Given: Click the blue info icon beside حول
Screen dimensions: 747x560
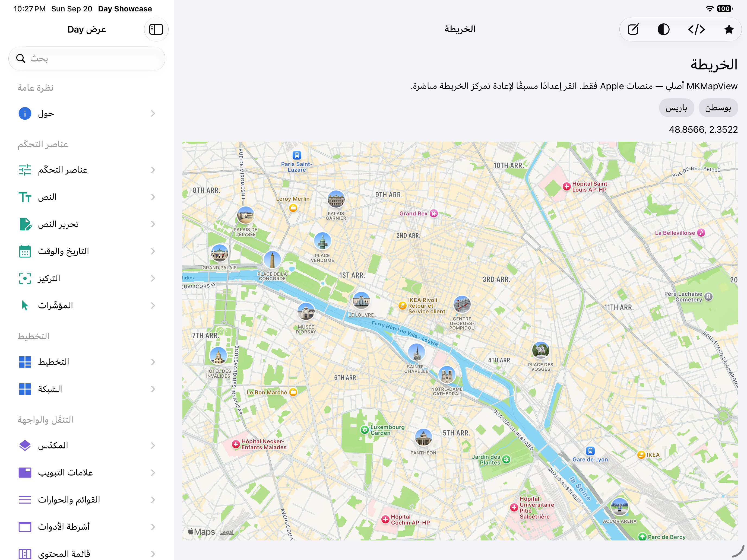Looking at the screenshot, I should [x=25, y=113].
